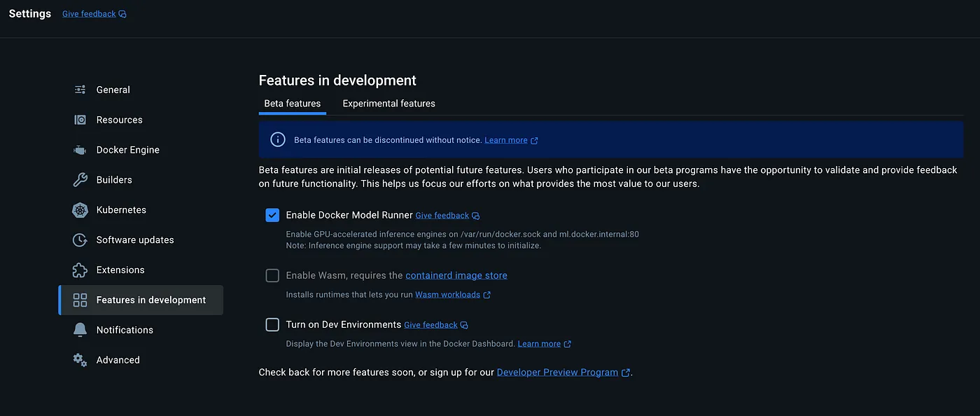Click the Features in development grid icon
Screen dimensions: 980x416
[80, 300]
